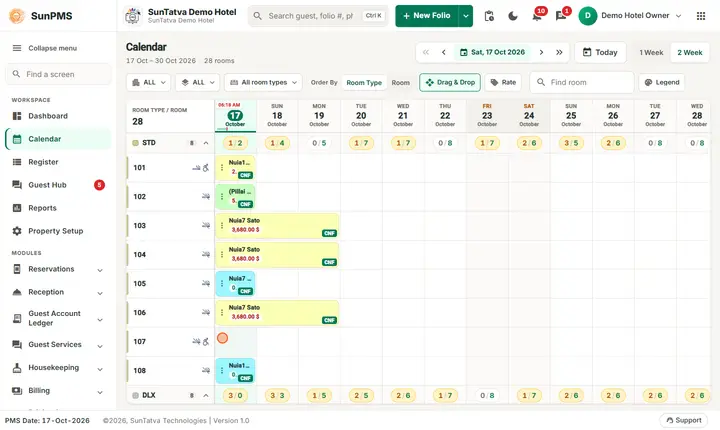Screen dimensions: 720x430
Task: Click the CNF badge in room 105
Action: pos(245,291)
